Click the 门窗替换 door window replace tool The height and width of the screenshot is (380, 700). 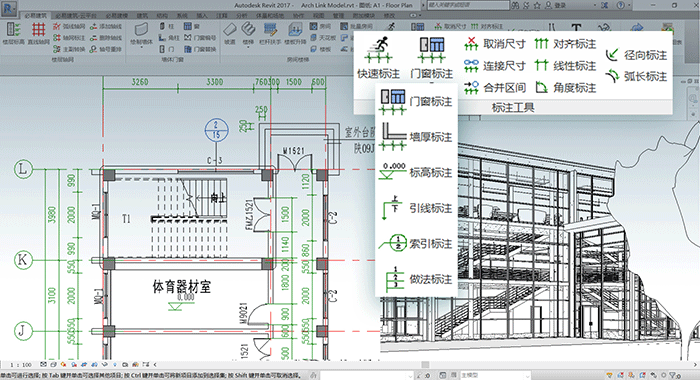200,49
